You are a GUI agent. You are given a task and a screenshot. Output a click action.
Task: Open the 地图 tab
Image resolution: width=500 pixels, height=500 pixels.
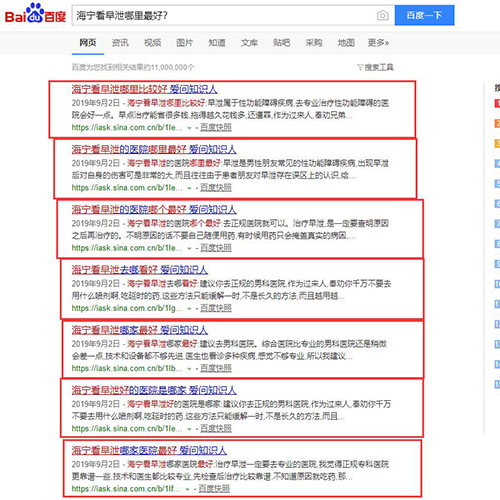coord(346,43)
